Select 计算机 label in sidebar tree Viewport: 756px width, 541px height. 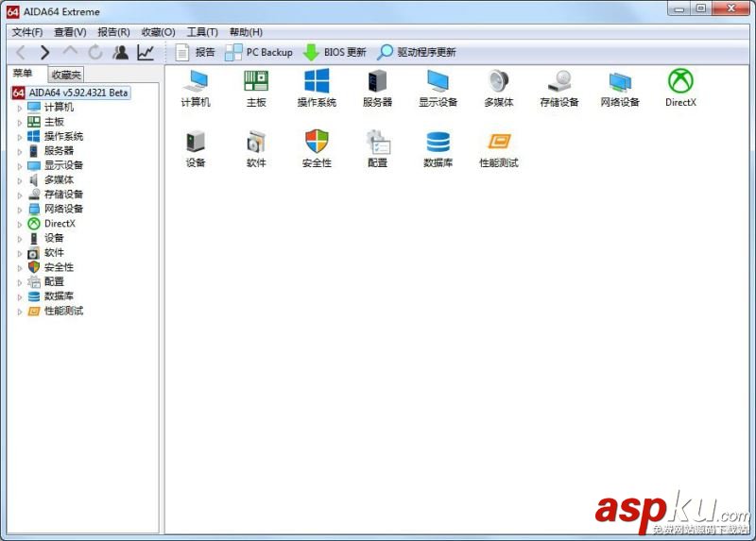click(59, 107)
